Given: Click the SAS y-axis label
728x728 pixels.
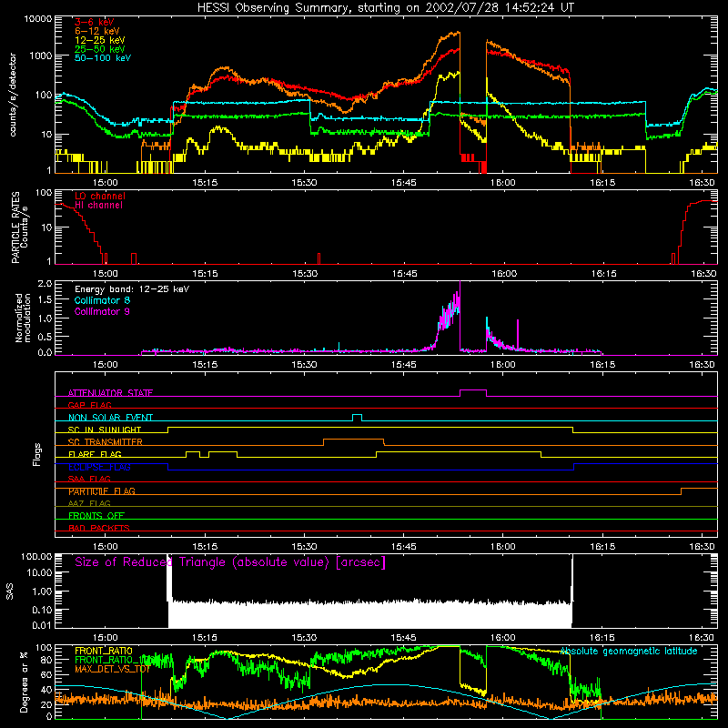Looking at the screenshot, I should point(10,591).
